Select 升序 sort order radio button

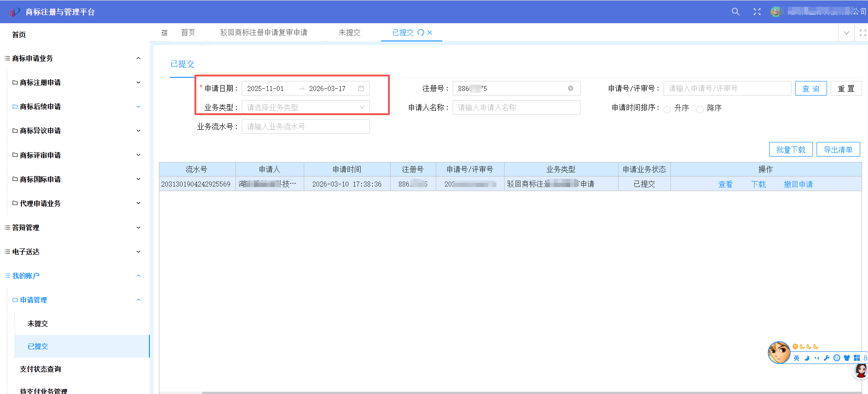click(x=667, y=109)
